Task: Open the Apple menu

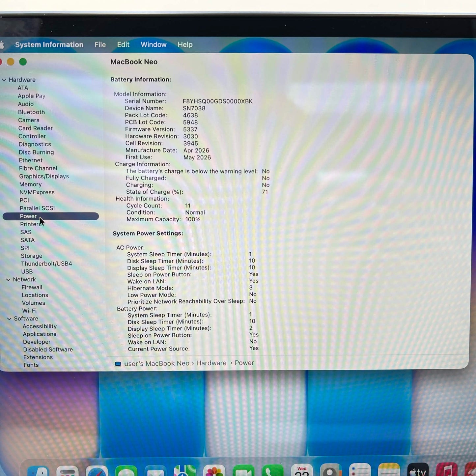Action: pyautogui.click(x=2, y=45)
